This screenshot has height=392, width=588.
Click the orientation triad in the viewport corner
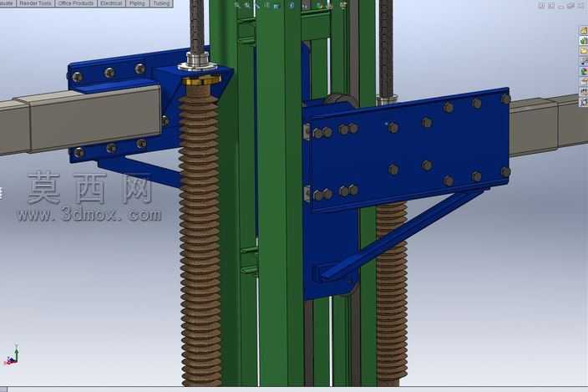[11, 355]
